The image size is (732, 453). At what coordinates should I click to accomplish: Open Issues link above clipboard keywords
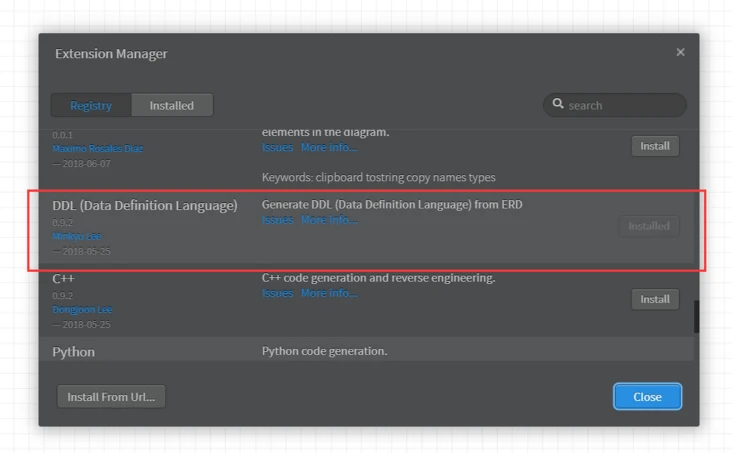(277, 147)
